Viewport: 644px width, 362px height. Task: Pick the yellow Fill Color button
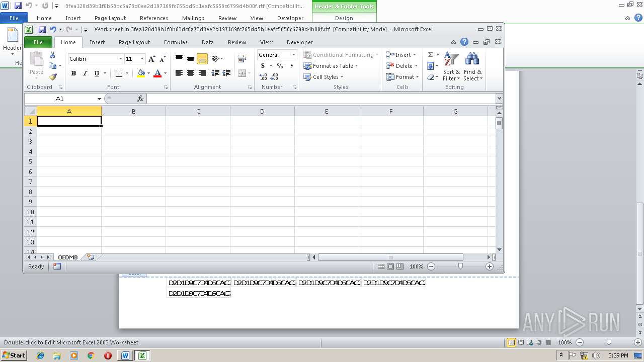(x=141, y=73)
